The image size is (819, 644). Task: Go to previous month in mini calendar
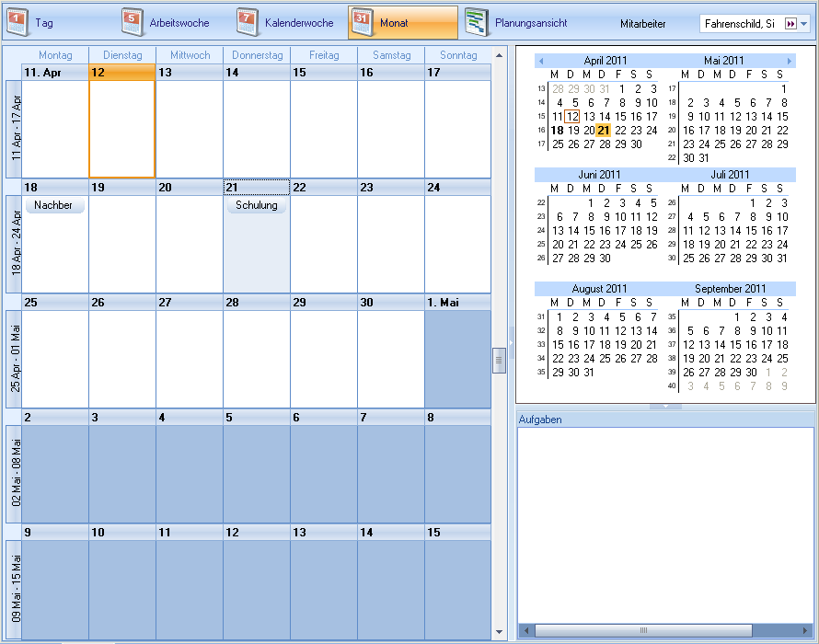(x=541, y=61)
